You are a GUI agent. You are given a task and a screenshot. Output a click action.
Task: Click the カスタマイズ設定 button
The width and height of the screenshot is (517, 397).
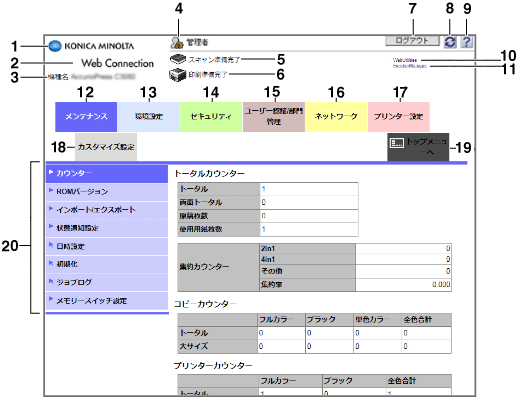coord(106,147)
